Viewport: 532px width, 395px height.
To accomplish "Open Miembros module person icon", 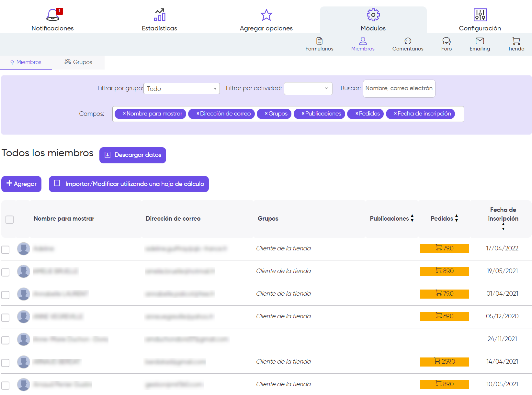I will click(x=363, y=41).
